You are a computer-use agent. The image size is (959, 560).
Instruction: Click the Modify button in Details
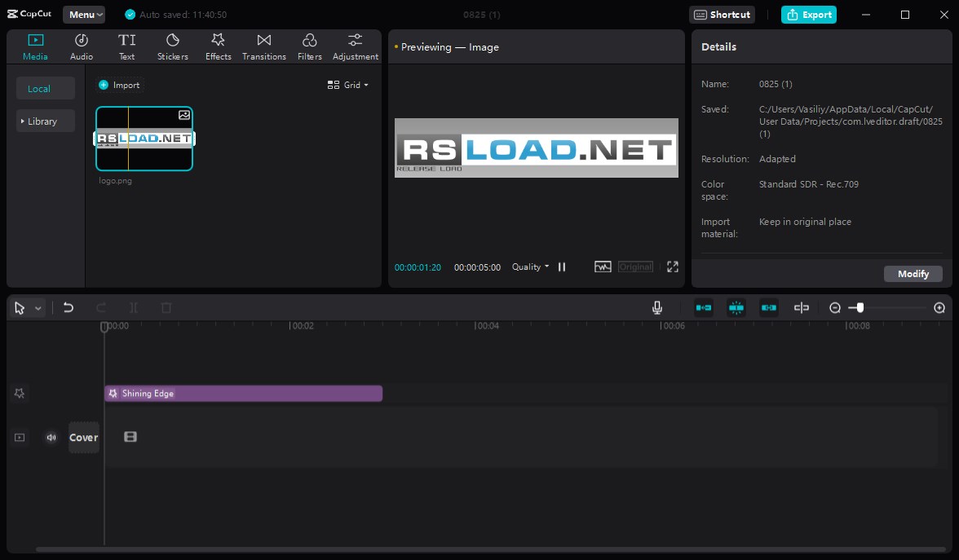coord(913,274)
